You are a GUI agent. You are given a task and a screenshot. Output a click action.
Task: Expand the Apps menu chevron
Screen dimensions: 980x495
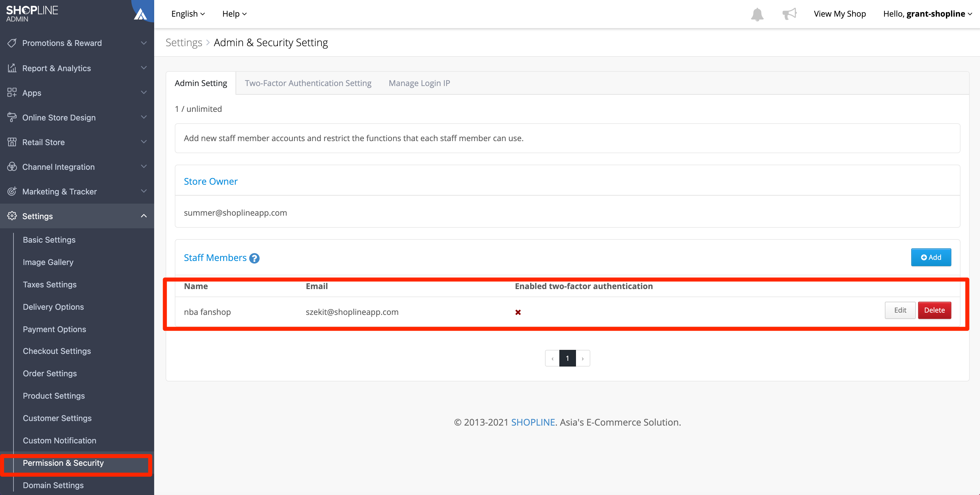click(144, 93)
